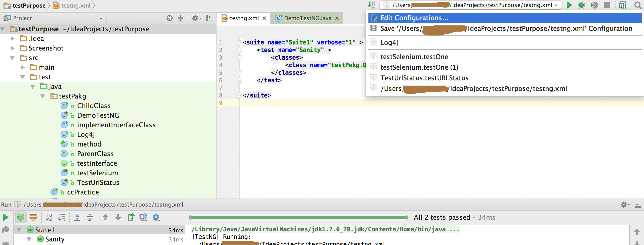Click testPurpose breadcrumb in navigation bar
Screen dimensions: 644x245
[x=25, y=6]
